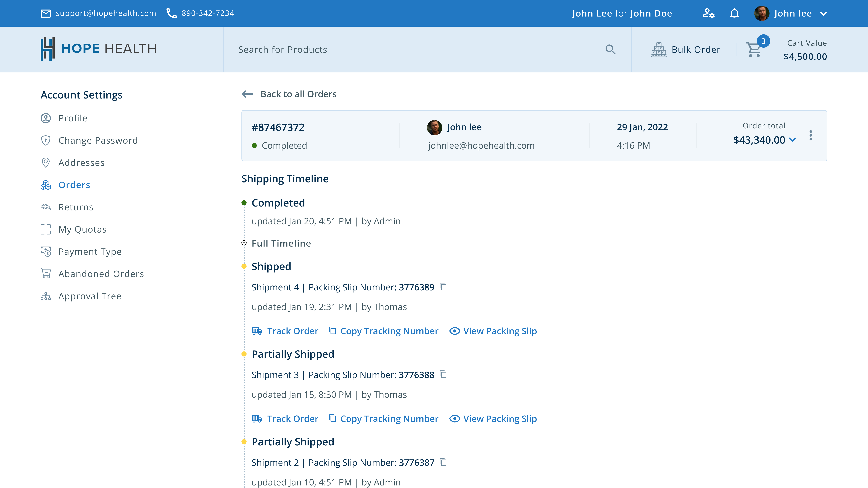Click the Abandoned Orders sidebar icon
Image resolution: width=868 pixels, height=488 pixels.
coord(46,274)
